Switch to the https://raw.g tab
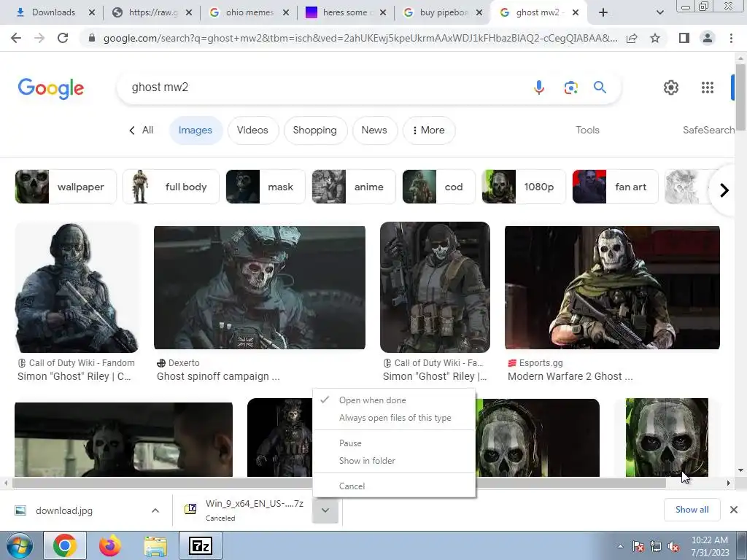 [x=153, y=12]
